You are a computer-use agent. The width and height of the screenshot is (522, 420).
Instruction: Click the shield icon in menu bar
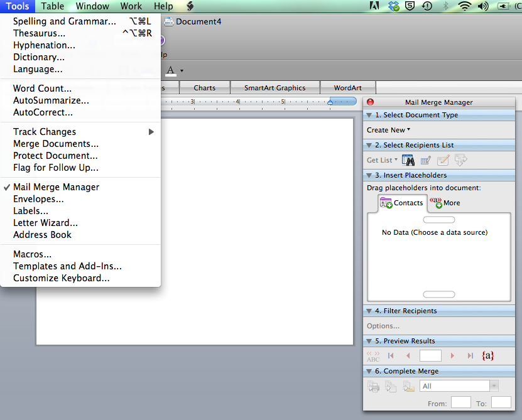coord(410,6)
